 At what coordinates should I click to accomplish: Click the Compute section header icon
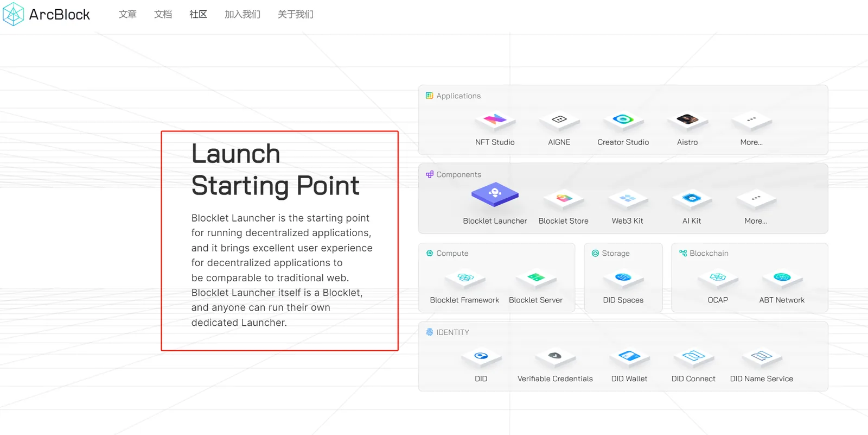(430, 253)
